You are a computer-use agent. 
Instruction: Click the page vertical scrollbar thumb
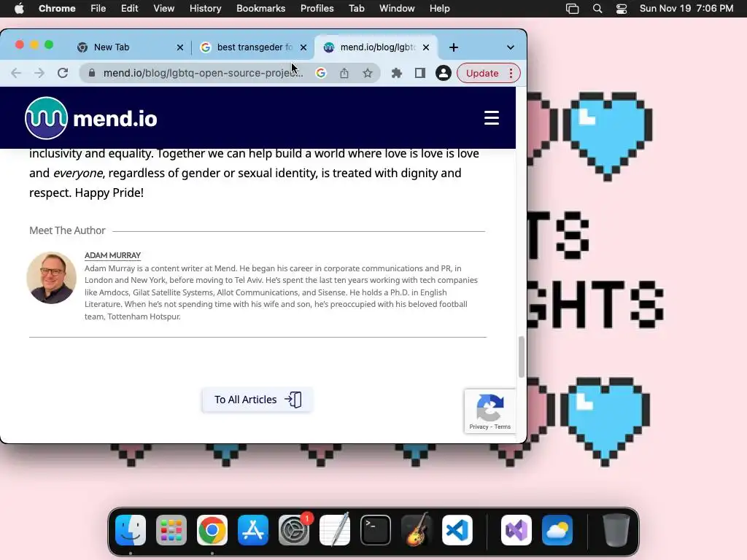click(521, 357)
